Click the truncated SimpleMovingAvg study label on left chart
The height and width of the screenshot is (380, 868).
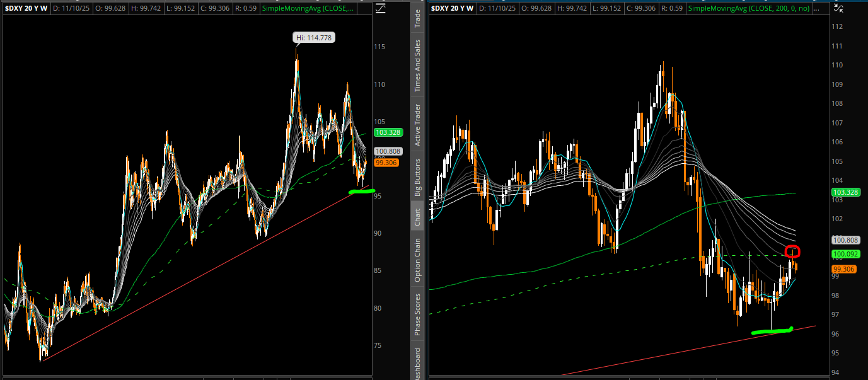tap(309, 8)
